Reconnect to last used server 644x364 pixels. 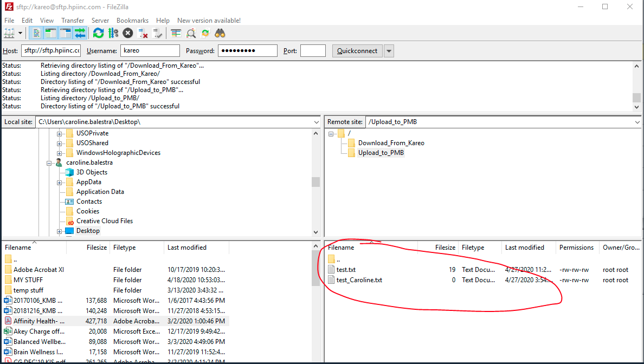coord(158,33)
